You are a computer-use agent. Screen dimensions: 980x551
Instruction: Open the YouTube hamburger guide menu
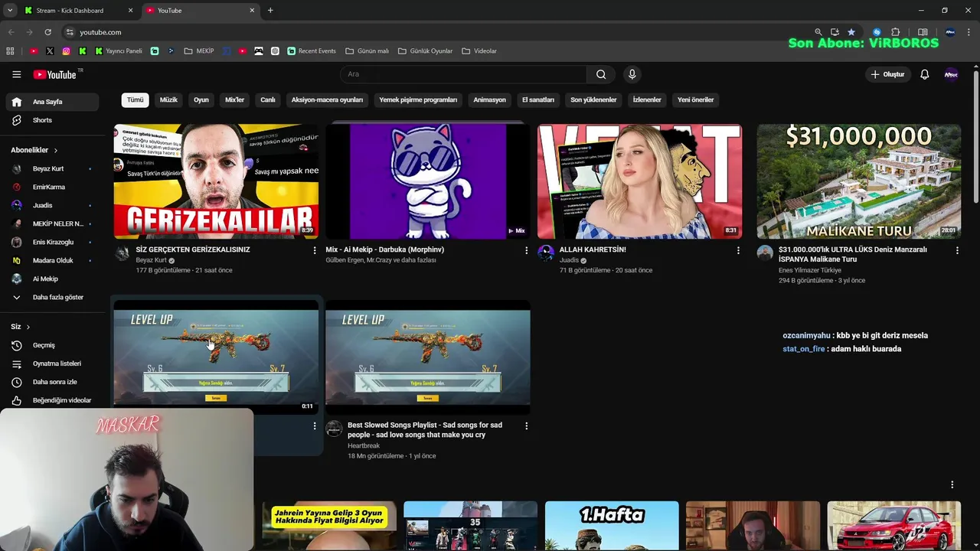click(16, 74)
